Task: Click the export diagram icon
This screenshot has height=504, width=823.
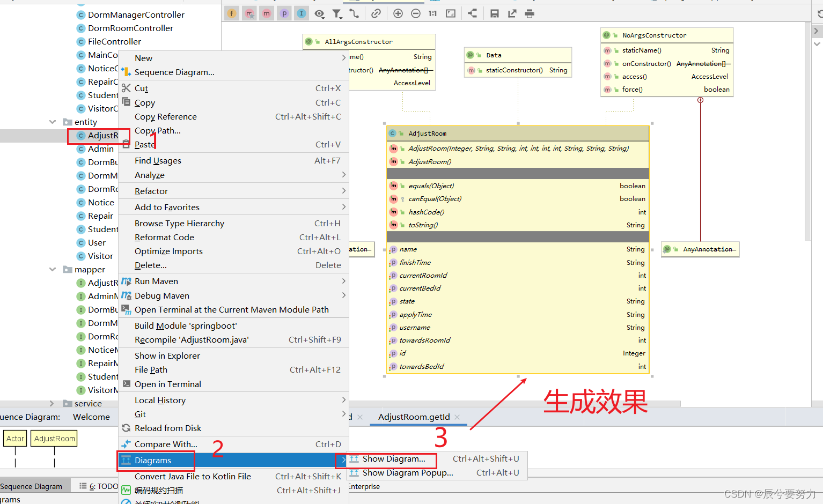Action: [x=512, y=13]
